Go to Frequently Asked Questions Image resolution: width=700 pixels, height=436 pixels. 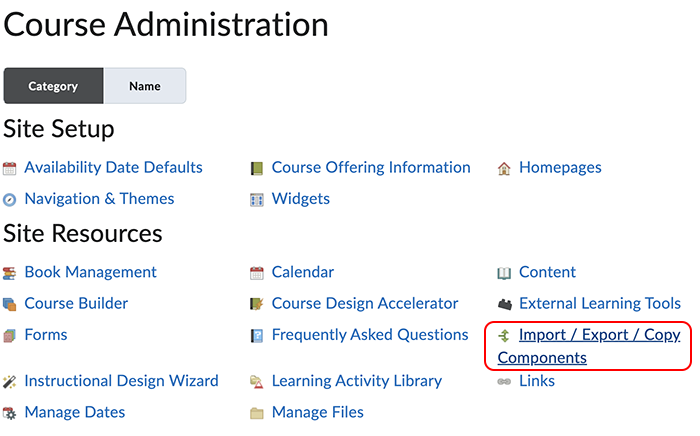[370, 335]
